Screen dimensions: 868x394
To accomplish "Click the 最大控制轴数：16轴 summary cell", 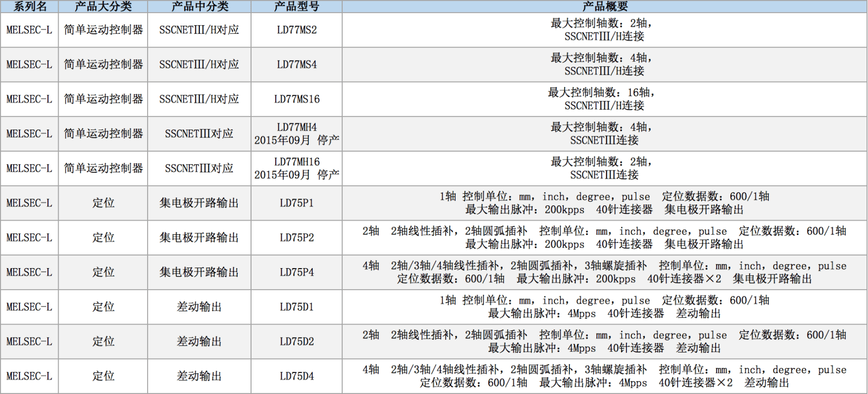I will (604, 99).
